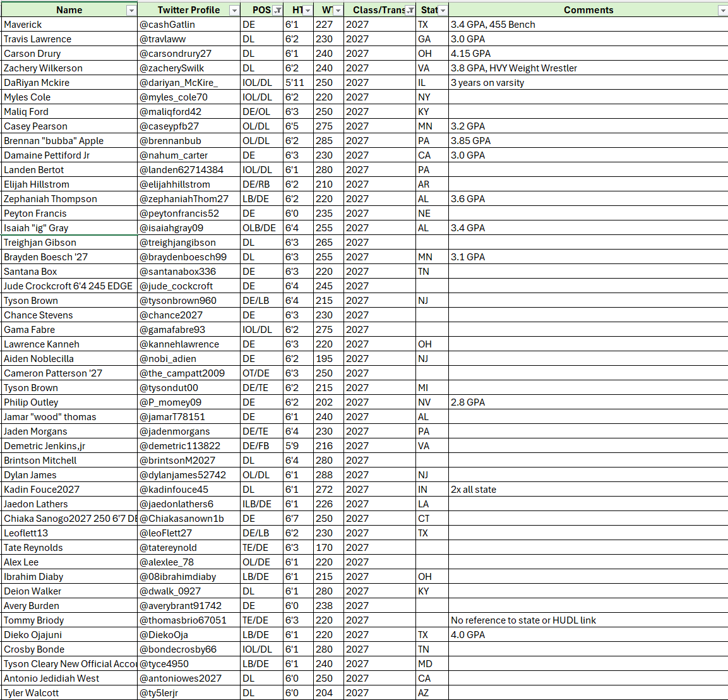Image resolution: width=728 pixels, height=700 pixels.
Task: Click the 170 weight cell for Tate Reynolds
Action: tap(329, 548)
